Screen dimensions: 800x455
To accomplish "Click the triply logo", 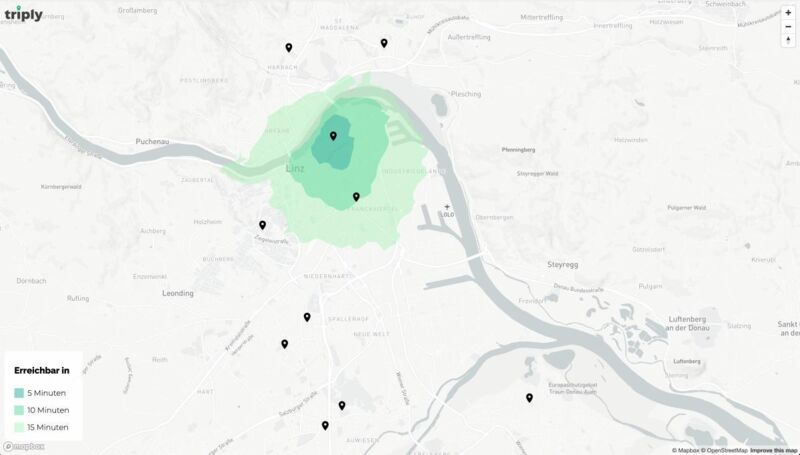I will point(23,13).
